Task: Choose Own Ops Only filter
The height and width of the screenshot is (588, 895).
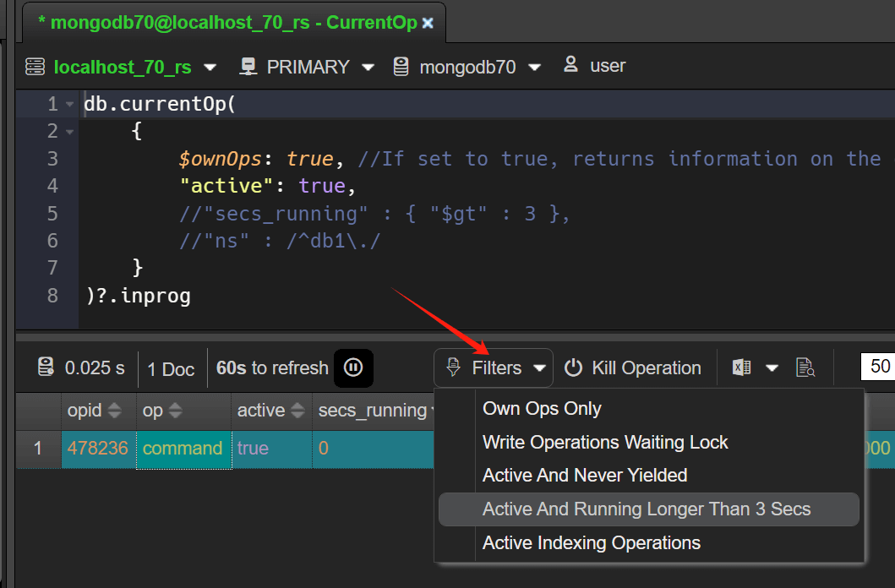Action: tap(648, 408)
